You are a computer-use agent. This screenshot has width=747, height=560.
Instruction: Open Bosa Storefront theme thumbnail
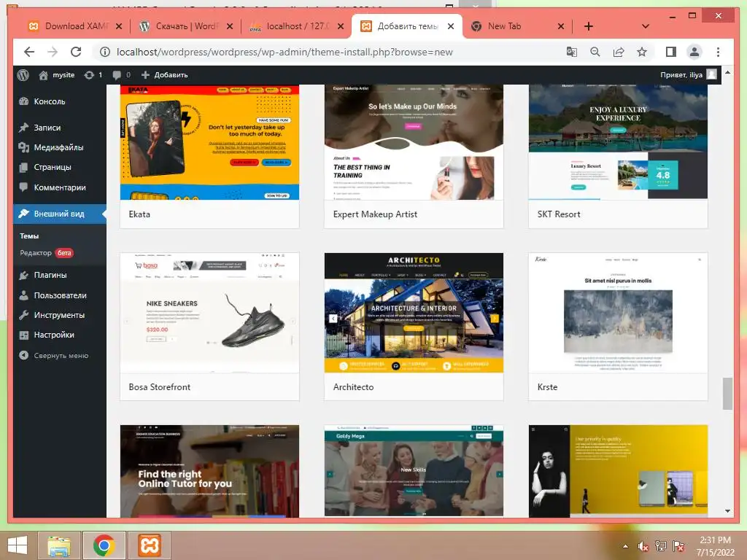click(209, 313)
